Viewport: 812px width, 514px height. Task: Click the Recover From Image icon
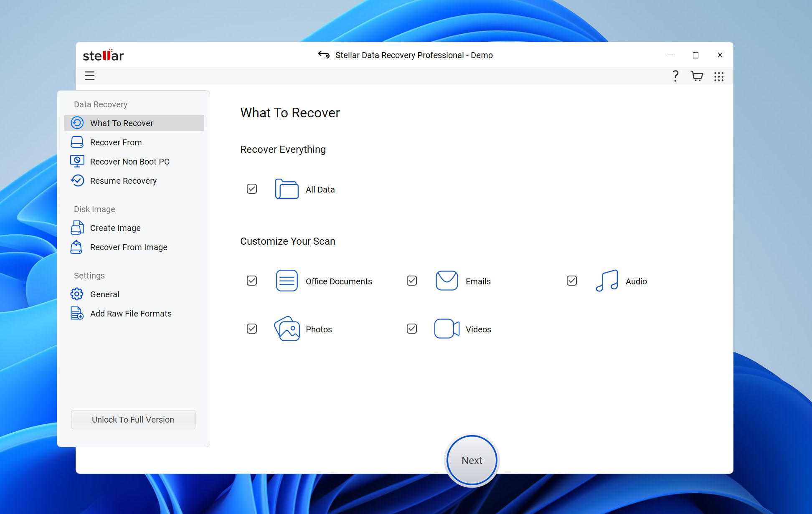(76, 247)
